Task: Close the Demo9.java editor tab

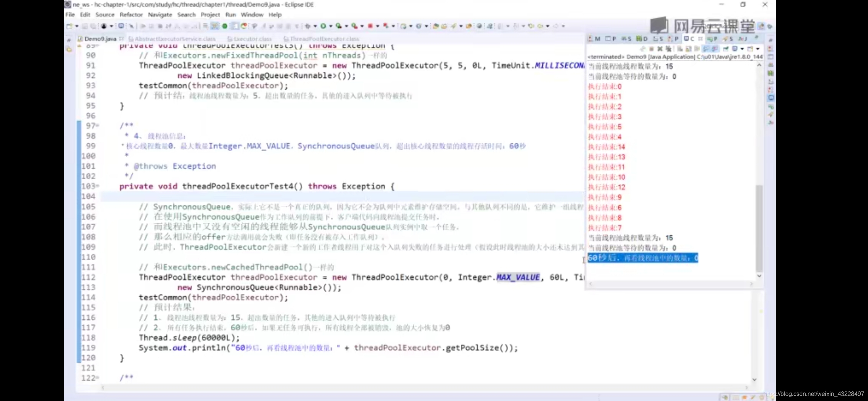Action: pyautogui.click(x=121, y=38)
